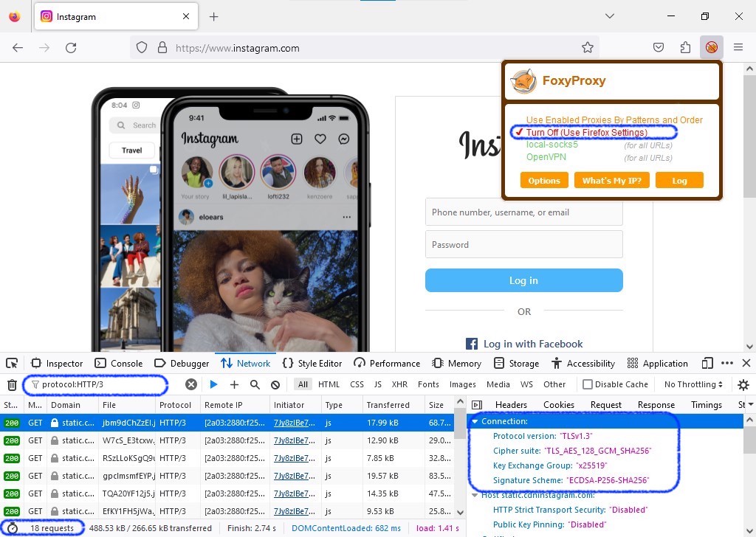Open the Extensions puzzle icon
Image resolution: width=756 pixels, height=537 pixels.
685,47
